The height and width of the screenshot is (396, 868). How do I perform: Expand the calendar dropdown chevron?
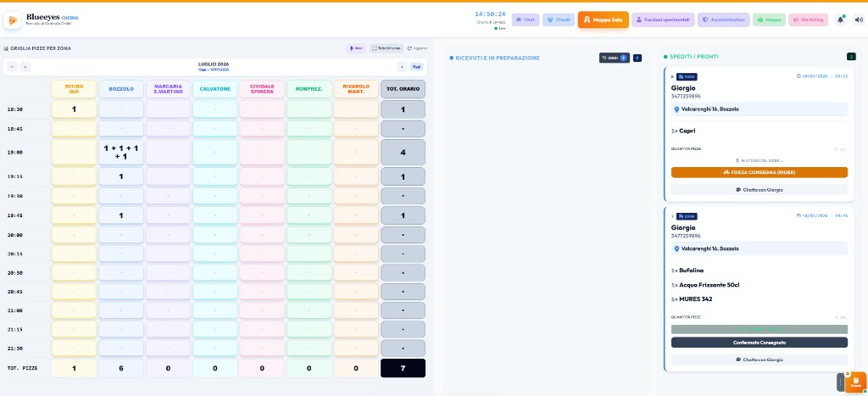click(12, 66)
